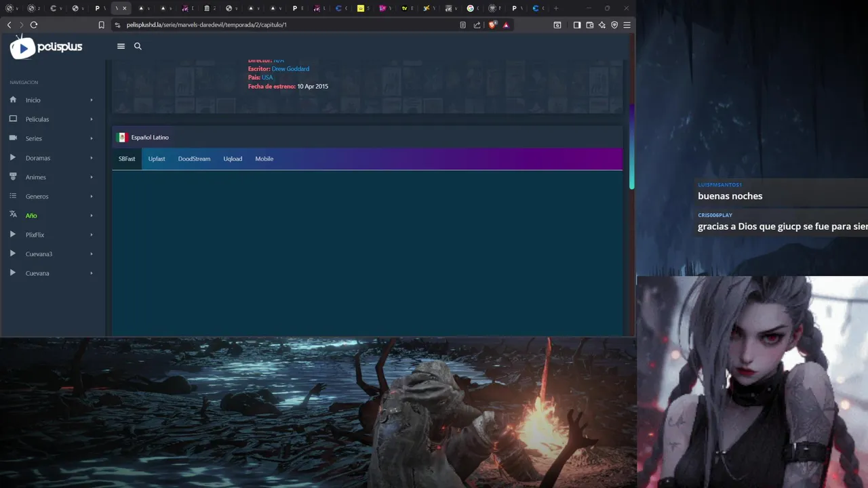The height and width of the screenshot is (488, 868).
Task: Open the Drew Goddard writer link
Action: tap(290, 69)
